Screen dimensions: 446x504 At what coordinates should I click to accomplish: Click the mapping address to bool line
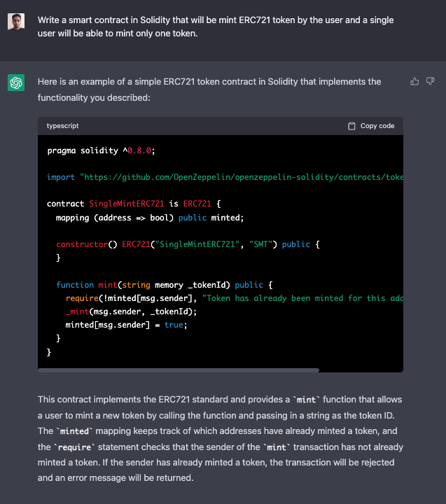coord(150,218)
